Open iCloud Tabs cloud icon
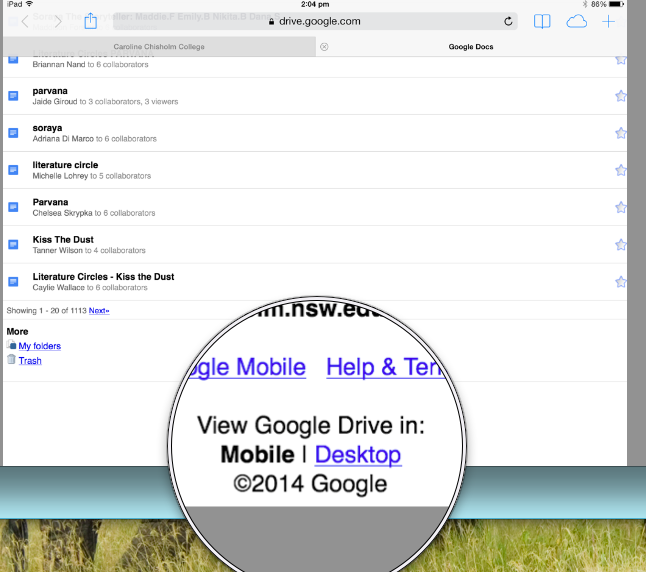The width and height of the screenshot is (646, 572). pos(576,21)
